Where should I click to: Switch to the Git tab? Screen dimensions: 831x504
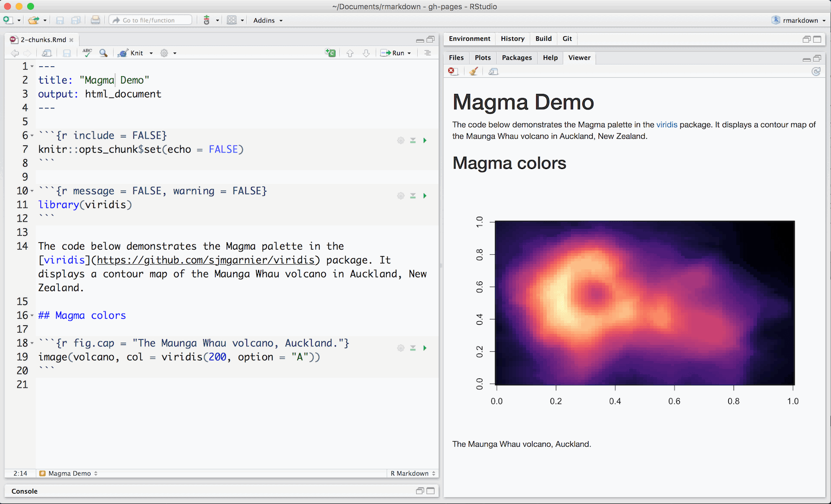click(x=567, y=39)
